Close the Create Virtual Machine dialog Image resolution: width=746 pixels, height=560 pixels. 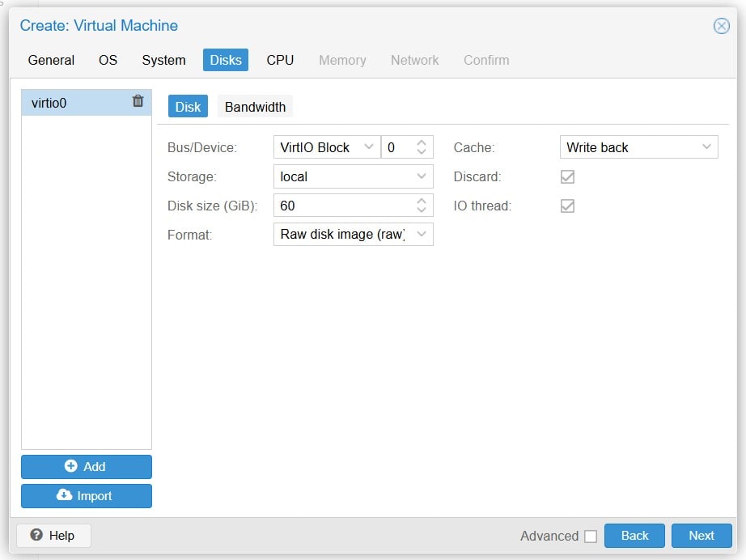[x=721, y=26]
